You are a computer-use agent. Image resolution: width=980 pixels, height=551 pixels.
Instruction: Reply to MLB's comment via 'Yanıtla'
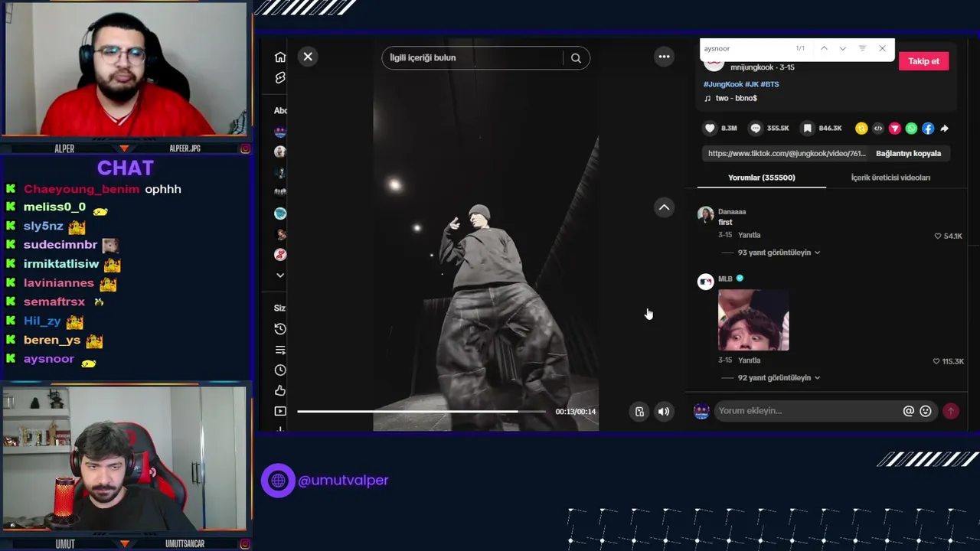coord(749,360)
